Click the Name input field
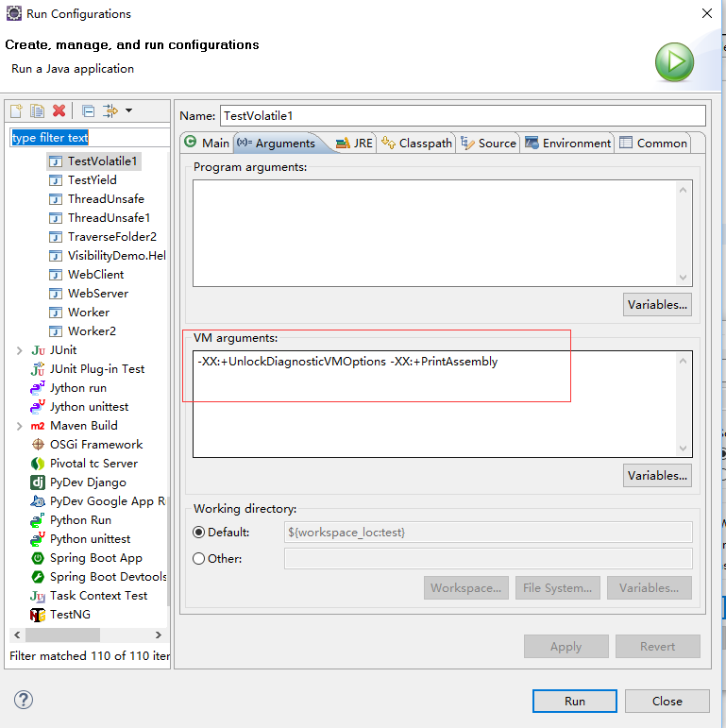 tap(463, 116)
